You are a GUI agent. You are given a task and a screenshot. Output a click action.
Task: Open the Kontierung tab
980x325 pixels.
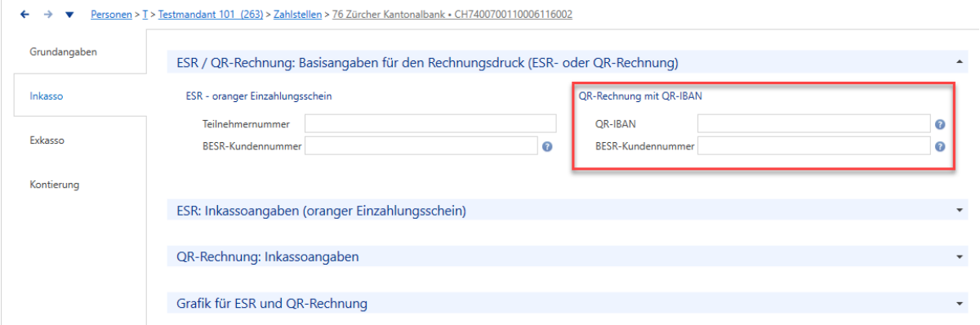55,184
